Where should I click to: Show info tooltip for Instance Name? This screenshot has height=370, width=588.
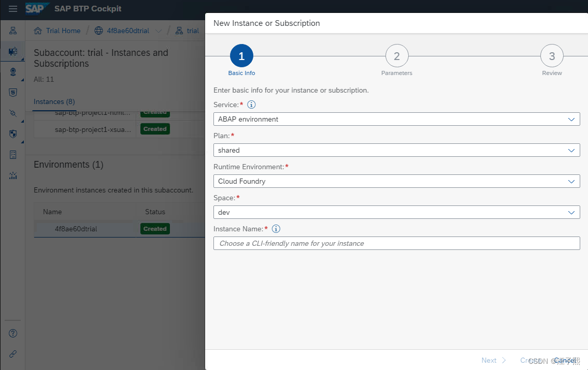pyautogui.click(x=276, y=229)
